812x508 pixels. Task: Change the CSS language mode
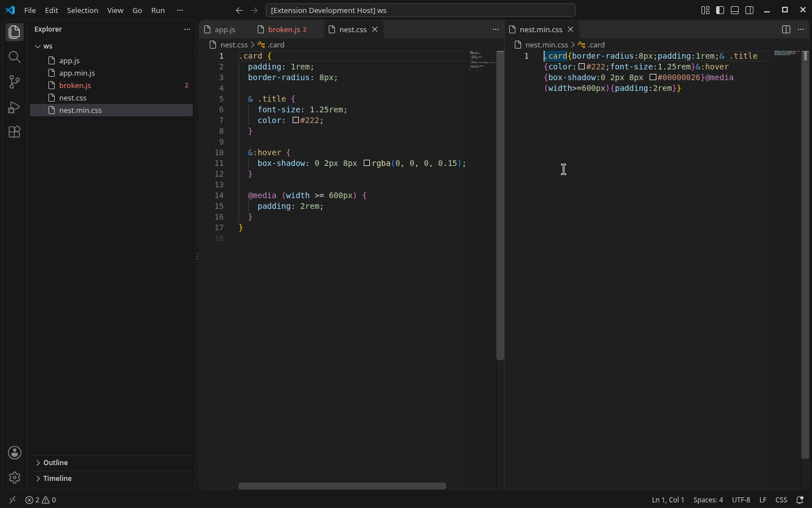[781, 500]
